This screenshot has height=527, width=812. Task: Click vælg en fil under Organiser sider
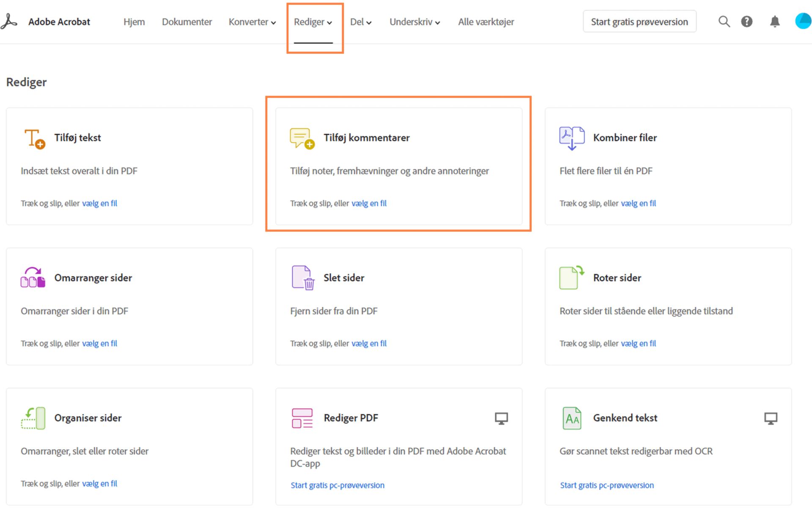(x=99, y=484)
